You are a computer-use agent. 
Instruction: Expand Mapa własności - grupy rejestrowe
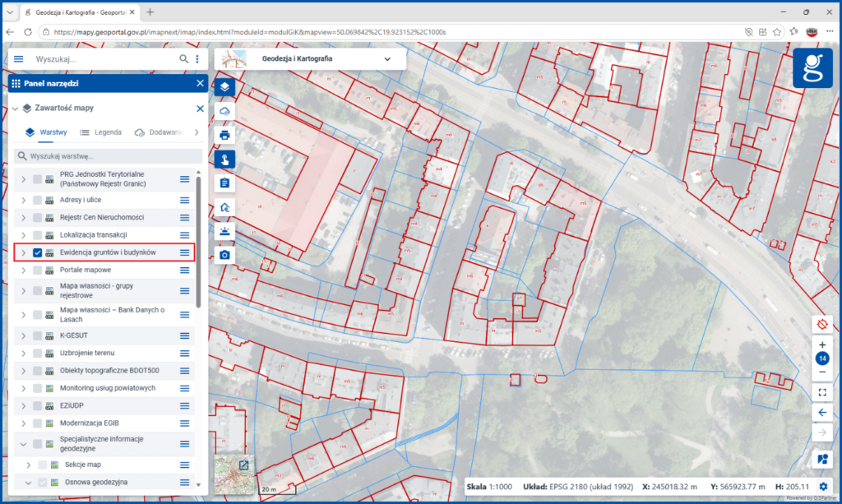tap(24, 291)
